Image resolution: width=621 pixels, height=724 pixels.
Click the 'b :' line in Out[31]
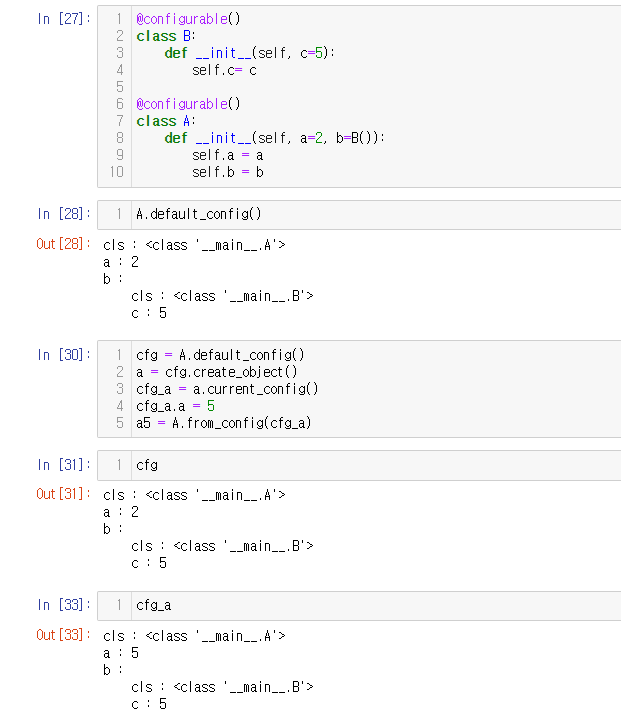pyautogui.click(x=113, y=529)
